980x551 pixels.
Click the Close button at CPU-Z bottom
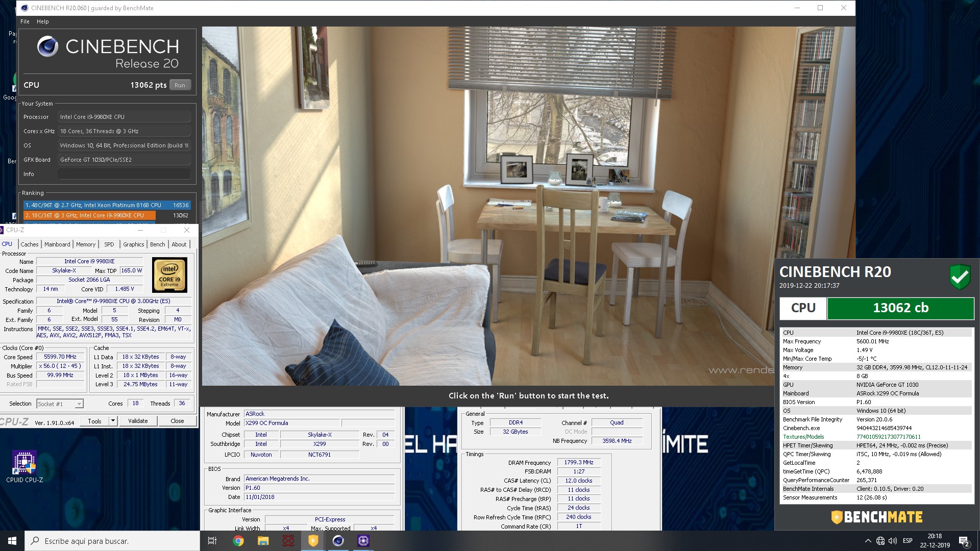(177, 421)
